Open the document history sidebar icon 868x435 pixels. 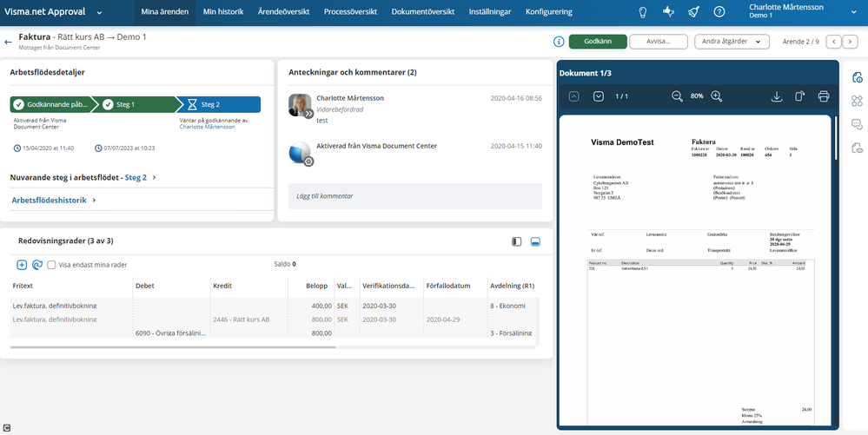coord(857,77)
